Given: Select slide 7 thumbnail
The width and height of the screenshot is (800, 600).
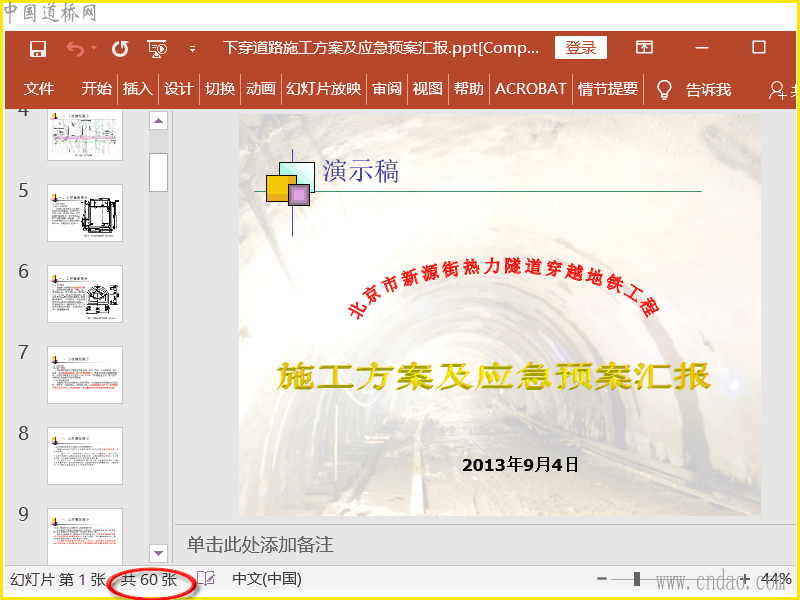Looking at the screenshot, I should [85, 374].
